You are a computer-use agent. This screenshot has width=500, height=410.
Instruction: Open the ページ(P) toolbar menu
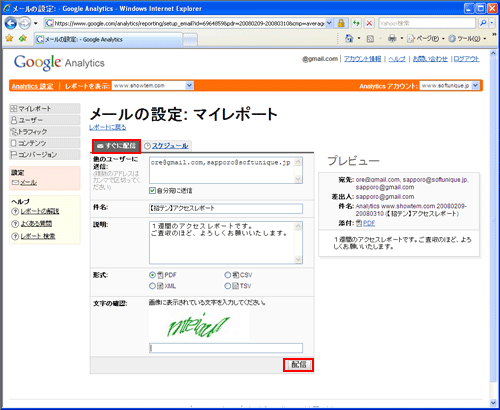point(426,39)
